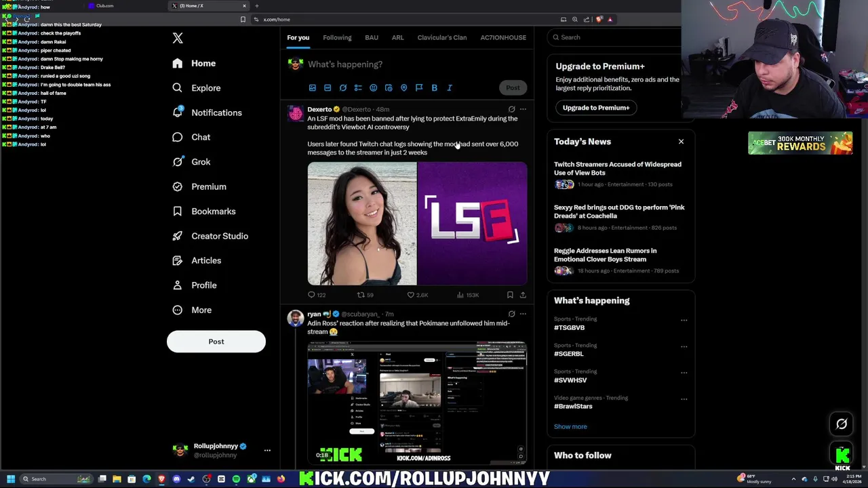The height and width of the screenshot is (488, 868).
Task: Open Grok explain on Dexerto post
Action: (512, 109)
